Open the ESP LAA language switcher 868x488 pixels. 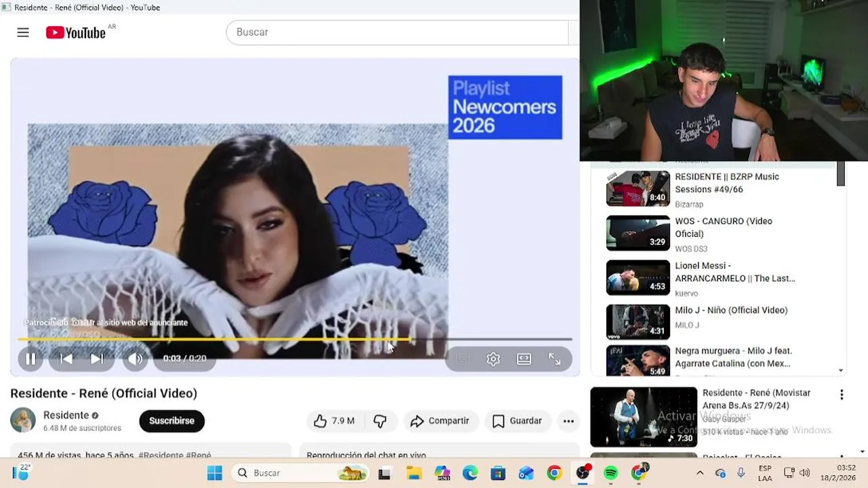point(765,473)
